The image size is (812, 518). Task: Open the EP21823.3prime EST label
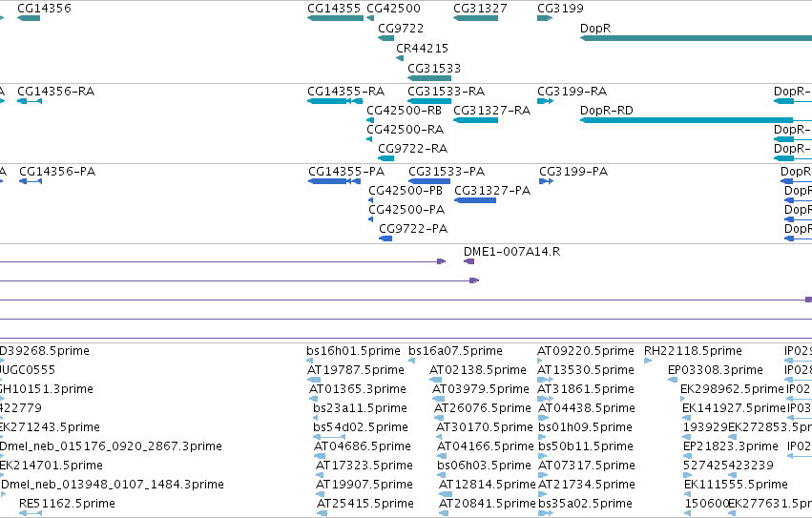[x=731, y=447]
